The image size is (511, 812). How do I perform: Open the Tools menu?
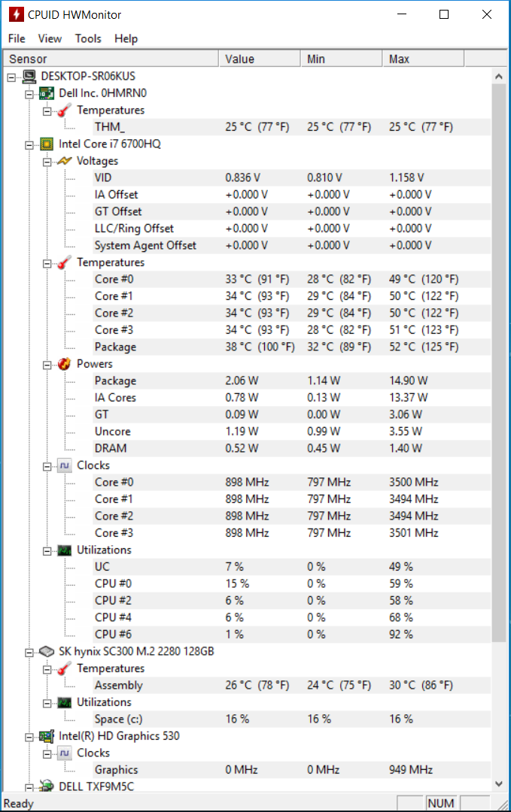click(x=88, y=39)
